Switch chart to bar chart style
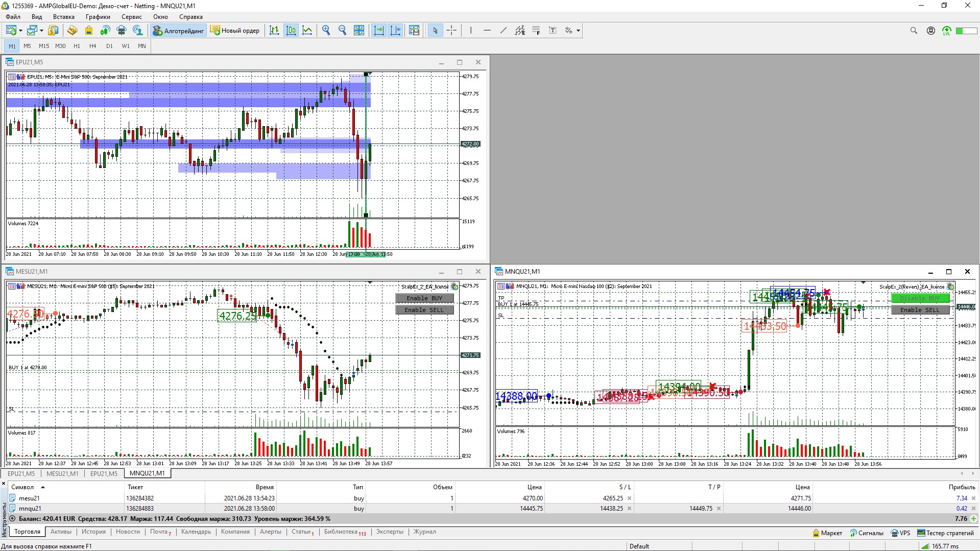 [x=274, y=31]
